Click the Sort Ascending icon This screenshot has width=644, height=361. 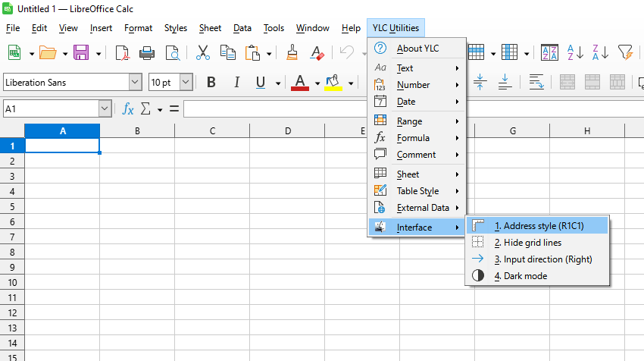click(575, 52)
